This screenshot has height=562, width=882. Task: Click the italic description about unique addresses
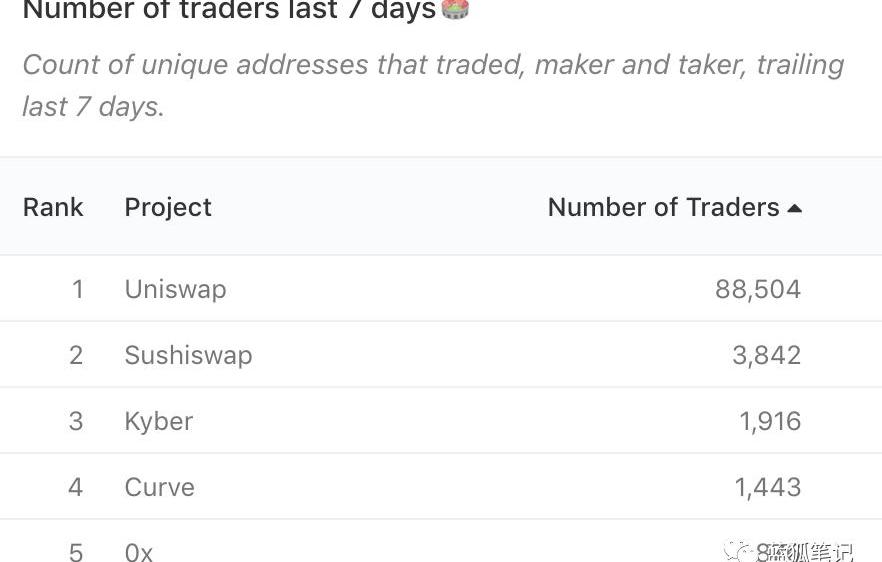(x=432, y=85)
